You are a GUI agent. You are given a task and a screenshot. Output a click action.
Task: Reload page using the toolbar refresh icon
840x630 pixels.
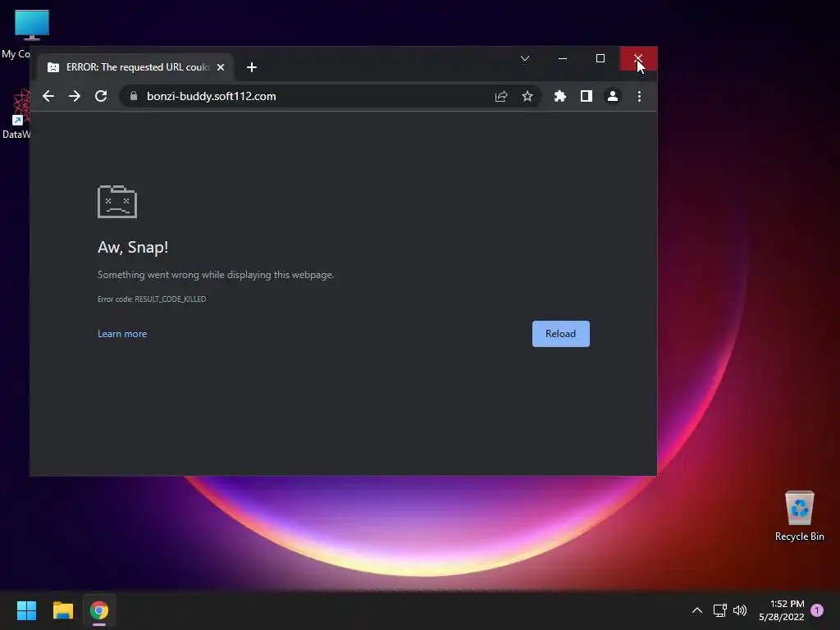[x=101, y=97]
